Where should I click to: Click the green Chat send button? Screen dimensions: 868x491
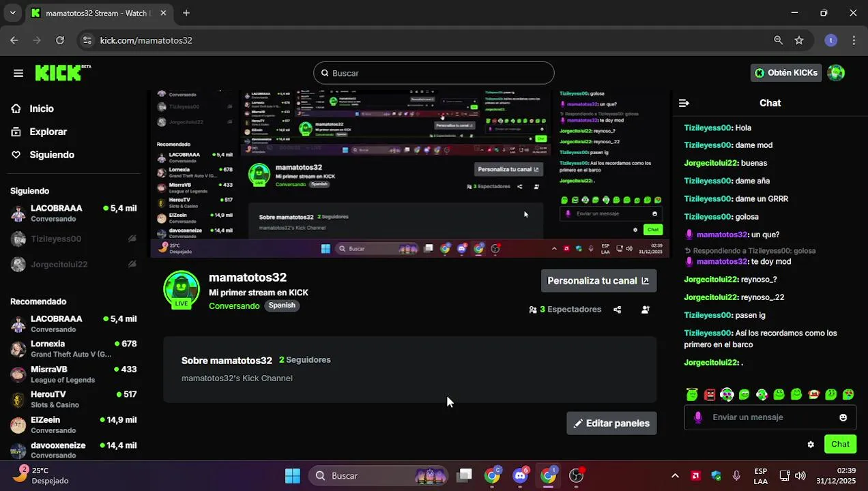[x=840, y=444]
